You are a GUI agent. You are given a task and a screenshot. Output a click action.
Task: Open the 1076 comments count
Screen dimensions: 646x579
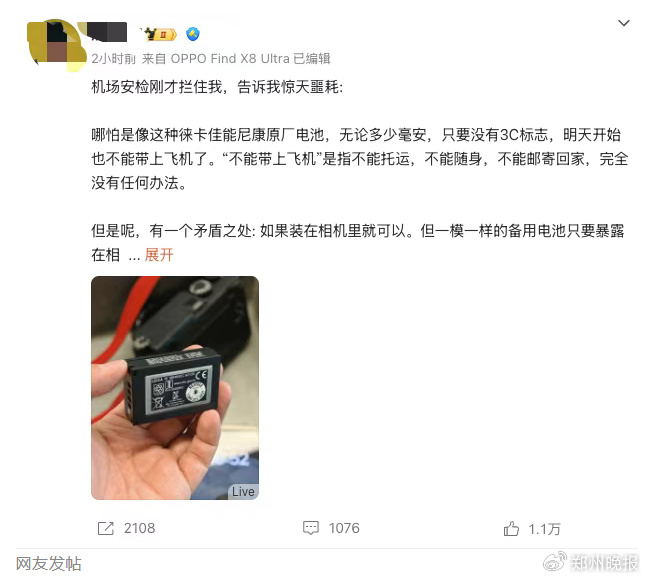(x=344, y=528)
